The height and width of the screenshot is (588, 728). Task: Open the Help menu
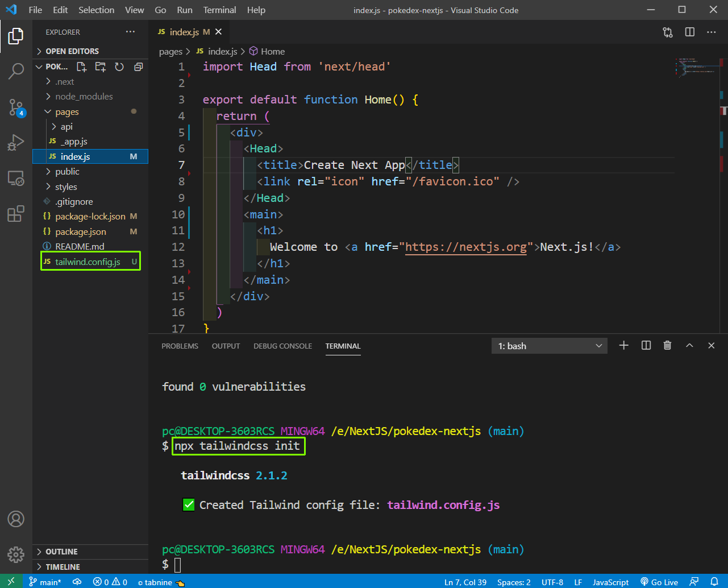click(256, 10)
